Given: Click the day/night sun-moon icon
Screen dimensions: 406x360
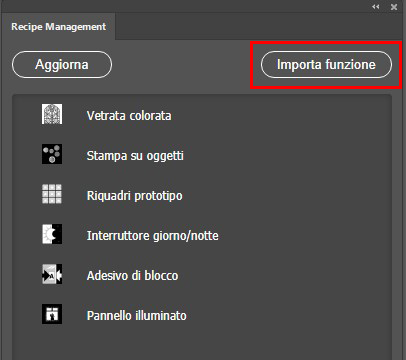Looking at the screenshot, I should (x=52, y=234).
